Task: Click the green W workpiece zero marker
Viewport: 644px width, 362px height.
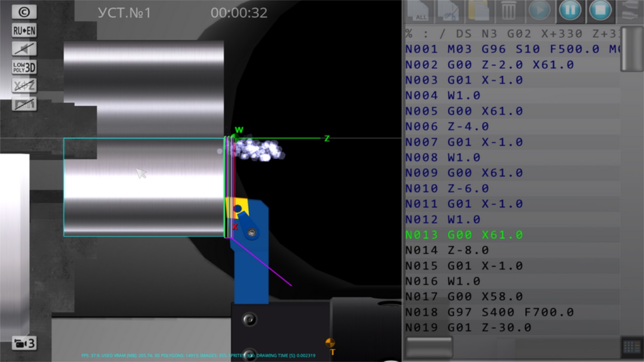Action: tap(238, 130)
